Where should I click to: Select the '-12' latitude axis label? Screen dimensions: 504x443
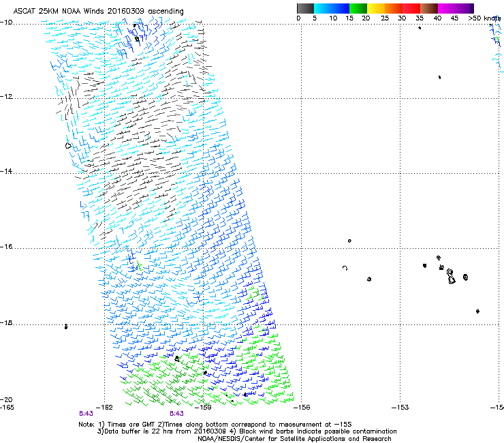point(6,97)
